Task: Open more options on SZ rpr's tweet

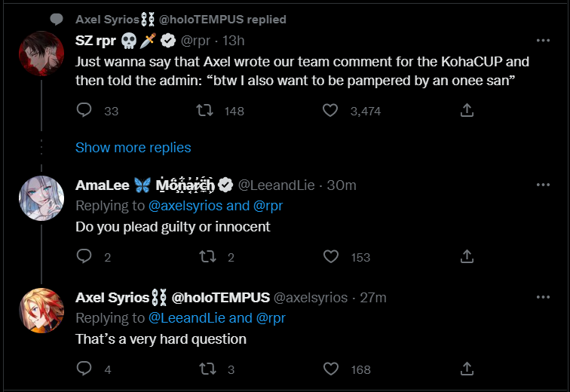Action: (543, 40)
